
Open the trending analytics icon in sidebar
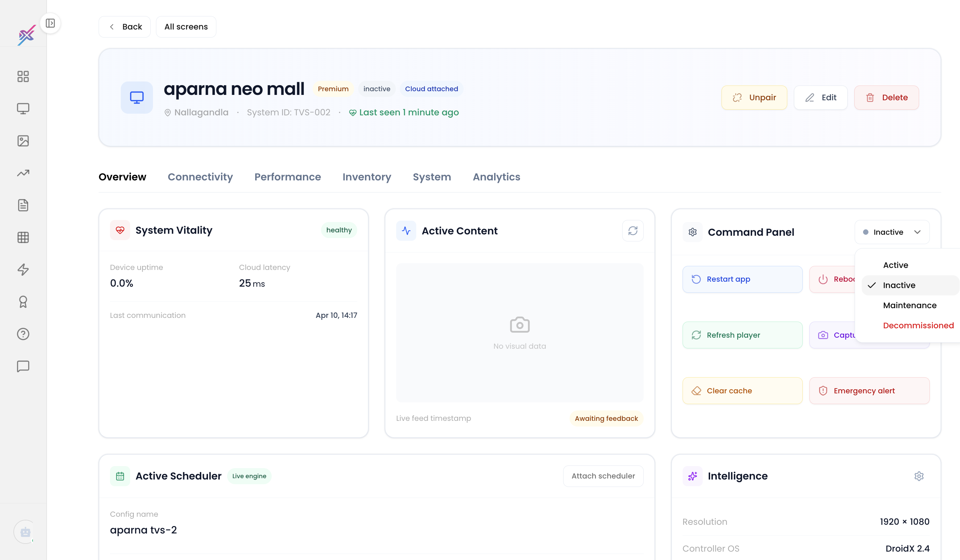pyautogui.click(x=23, y=173)
